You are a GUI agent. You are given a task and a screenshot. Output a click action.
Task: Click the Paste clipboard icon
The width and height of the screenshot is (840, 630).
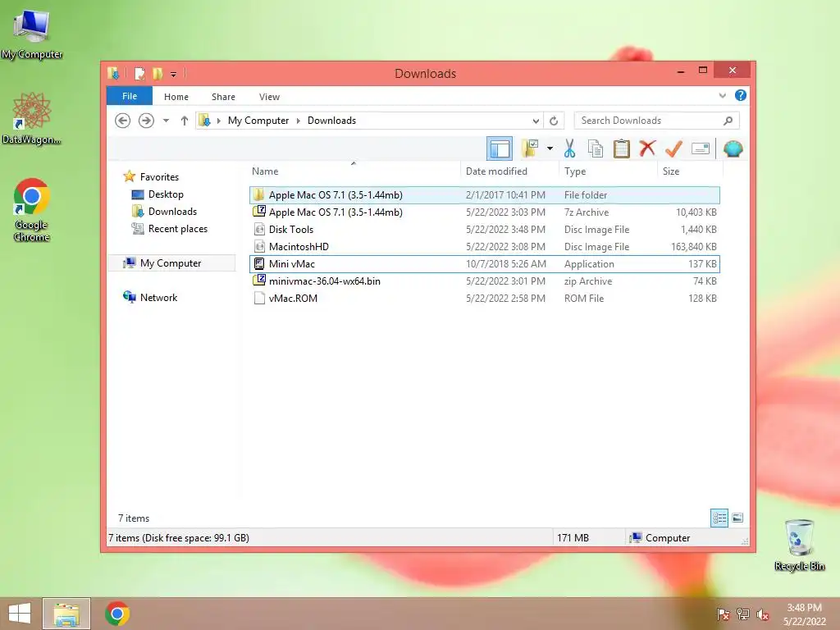622,148
